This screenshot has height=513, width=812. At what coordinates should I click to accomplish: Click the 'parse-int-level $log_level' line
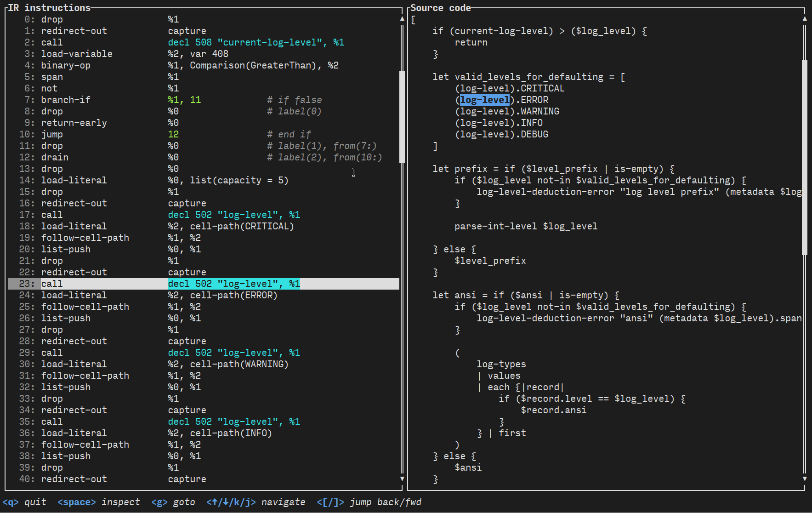[526, 226]
